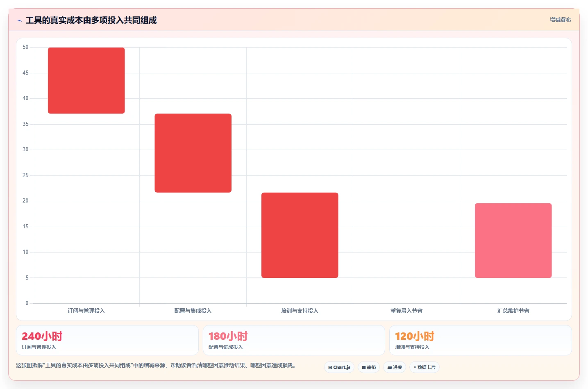
Task: Select the 180小时 data card
Action: tap(294, 340)
